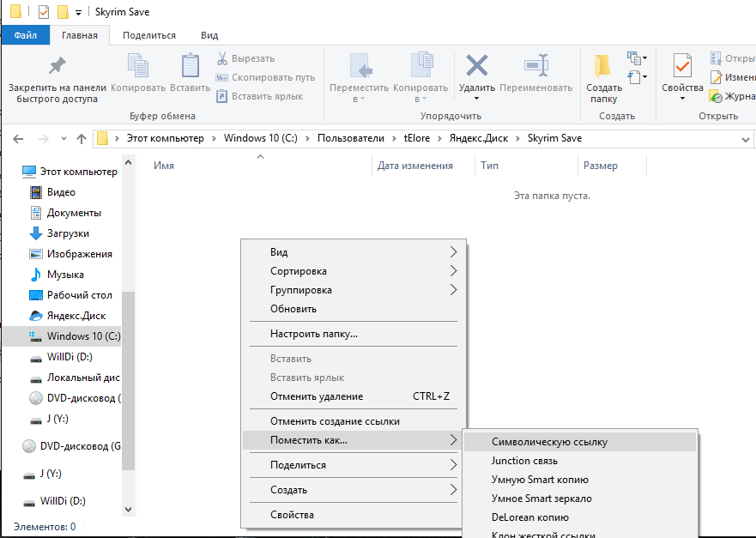Choose Символическую ссылку in submenu
The width and height of the screenshot is (756, 538).
coord(580,442)
